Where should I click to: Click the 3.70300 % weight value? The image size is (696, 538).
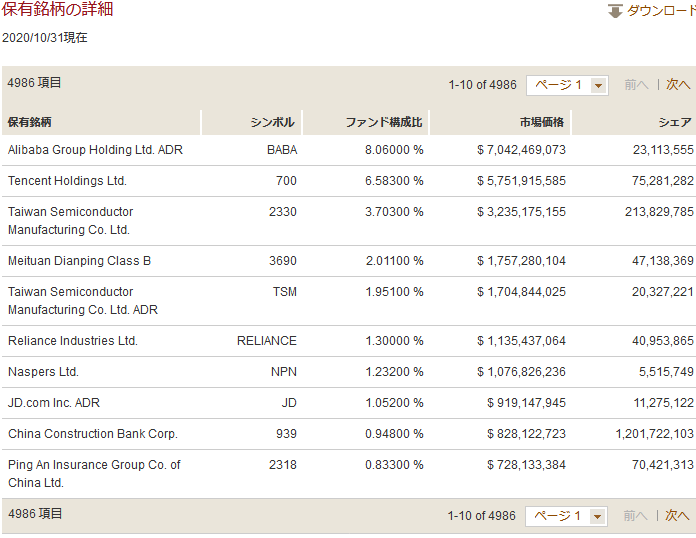click(394, 212)
